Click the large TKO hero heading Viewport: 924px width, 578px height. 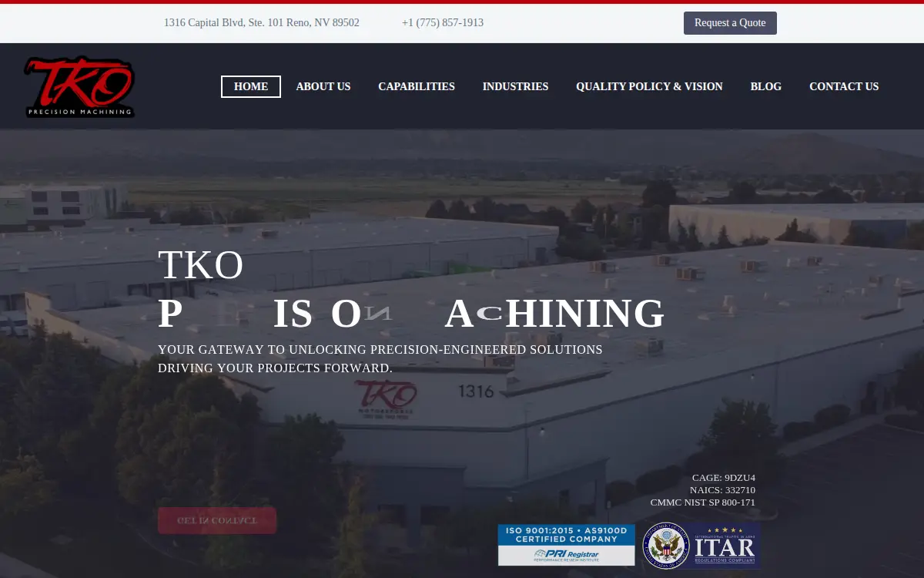point(201,265)
